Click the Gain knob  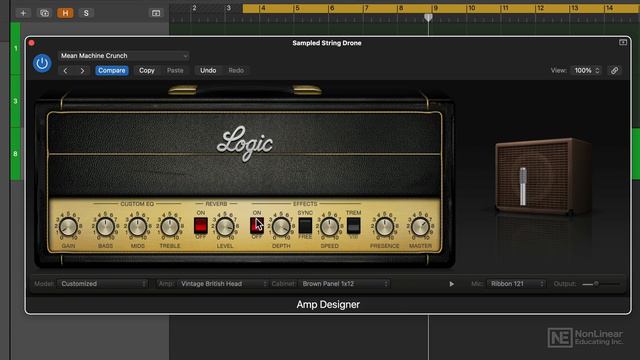click(68, 227)
